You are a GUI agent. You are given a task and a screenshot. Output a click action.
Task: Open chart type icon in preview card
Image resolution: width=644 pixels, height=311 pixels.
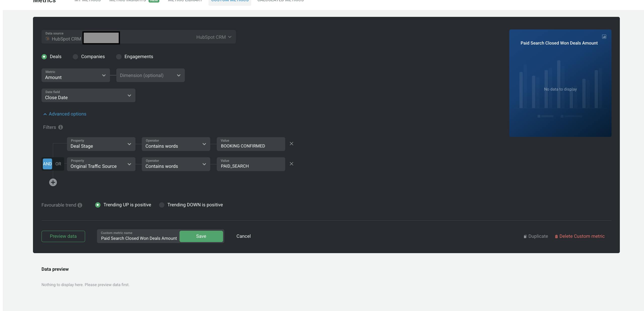(604, 37)
